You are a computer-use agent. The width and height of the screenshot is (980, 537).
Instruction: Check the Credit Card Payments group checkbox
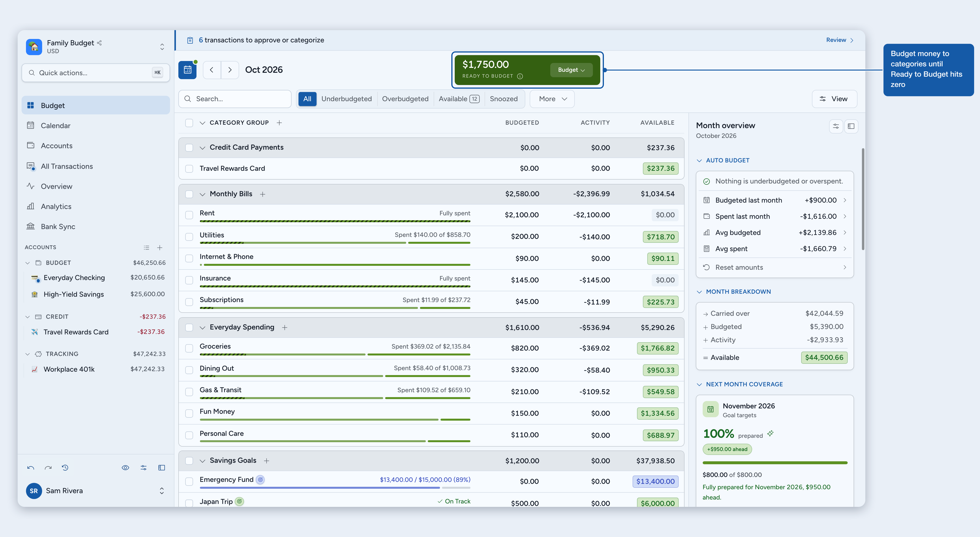click(x=189, y=147)
